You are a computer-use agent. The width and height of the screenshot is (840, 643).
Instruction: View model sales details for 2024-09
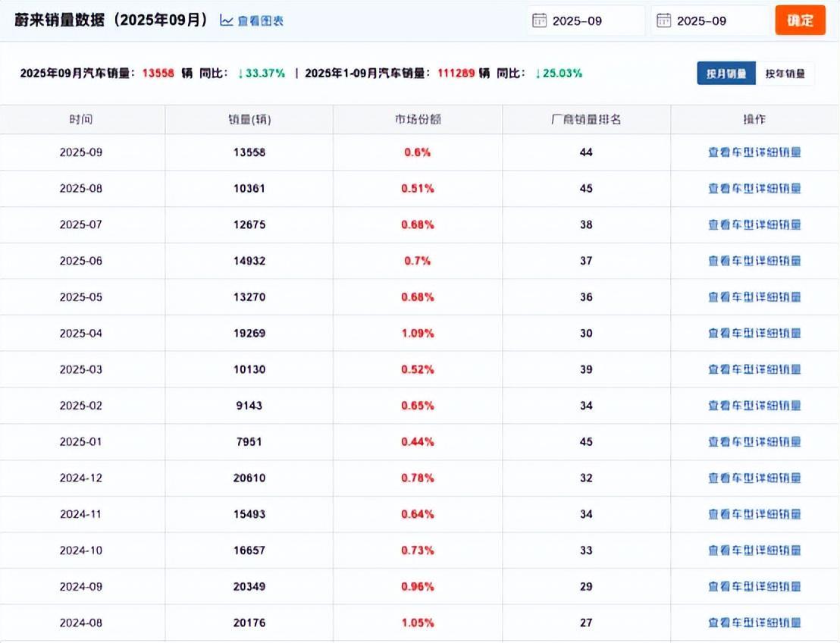coord(754,587)
